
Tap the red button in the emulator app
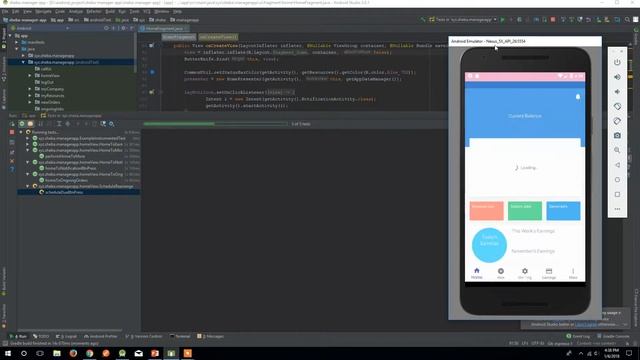486,211
